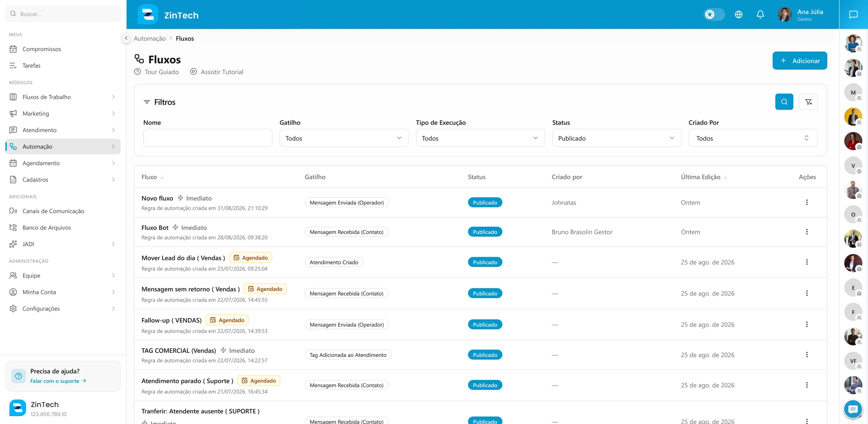Open actions menu for Mensagem sem retorno row
This screenshot has width=868, height=424.
[807, 293]
